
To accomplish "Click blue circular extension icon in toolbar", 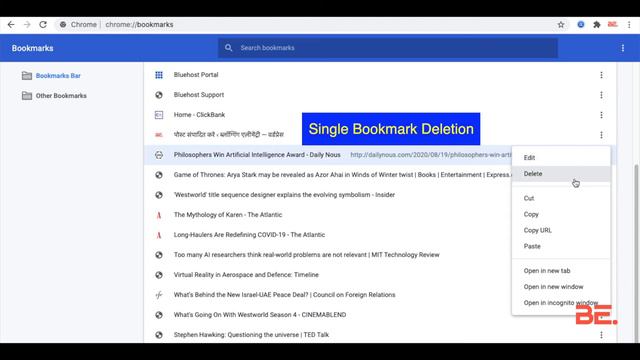I will [x=580, y=24].
